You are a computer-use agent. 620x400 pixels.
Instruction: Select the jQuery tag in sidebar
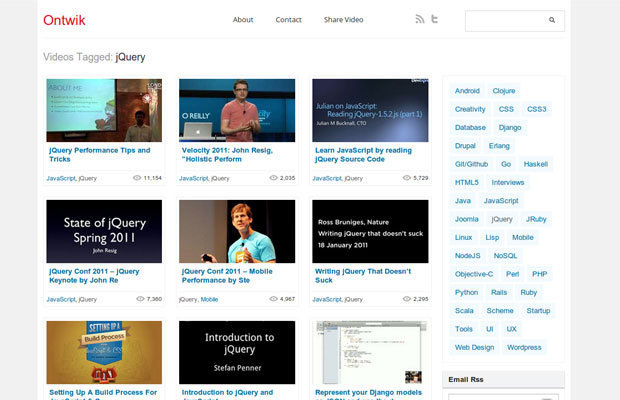(502, 219)
